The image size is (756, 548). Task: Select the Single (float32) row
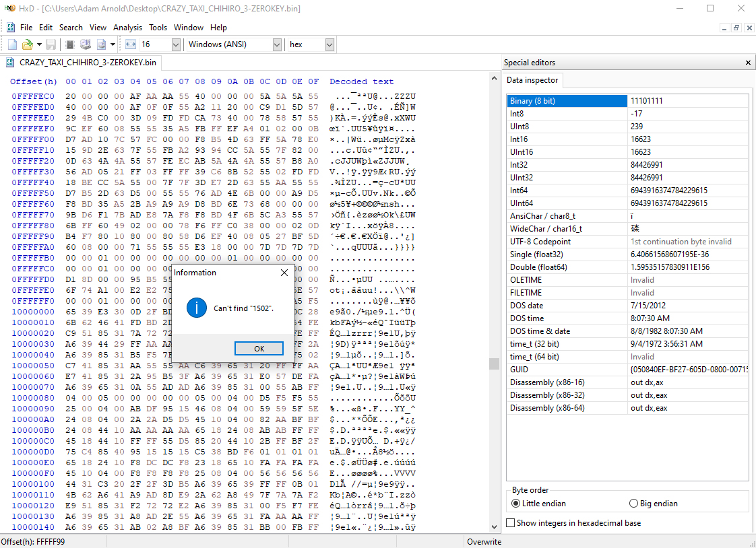628,254
